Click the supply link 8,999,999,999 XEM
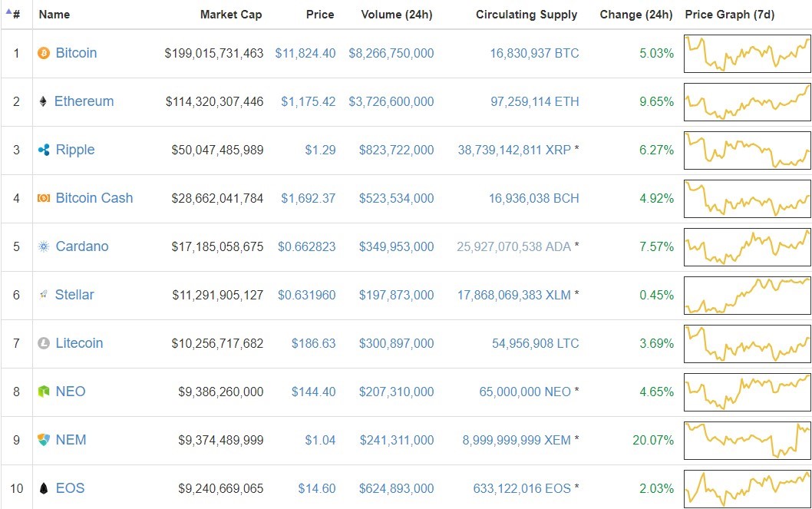 tap(517, 440)
